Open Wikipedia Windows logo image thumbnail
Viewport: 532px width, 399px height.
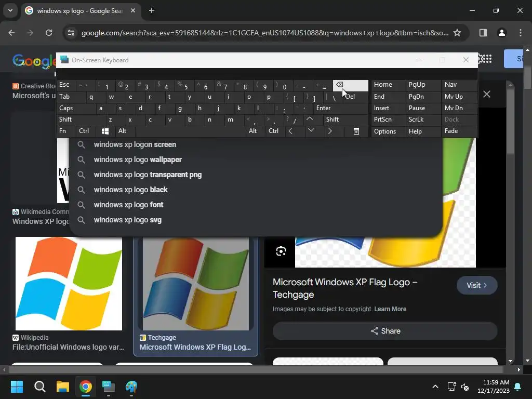69,284
